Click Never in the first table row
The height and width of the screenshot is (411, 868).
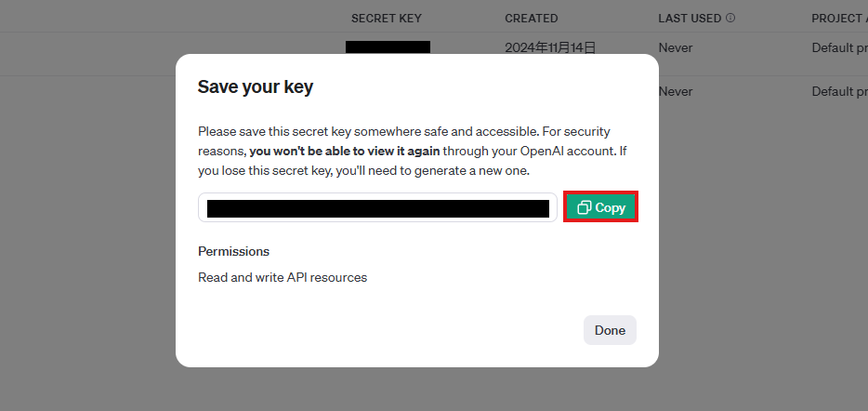(x=676, y=46)
